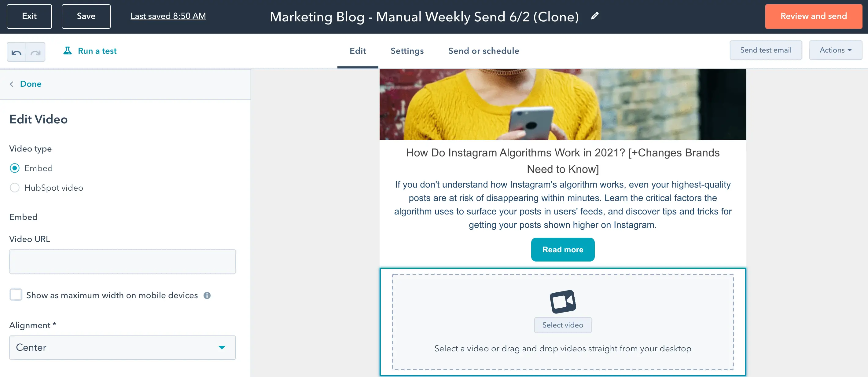Select the HubSpot video radio button
Screen dimensions: 868x377
coord(15,188)
